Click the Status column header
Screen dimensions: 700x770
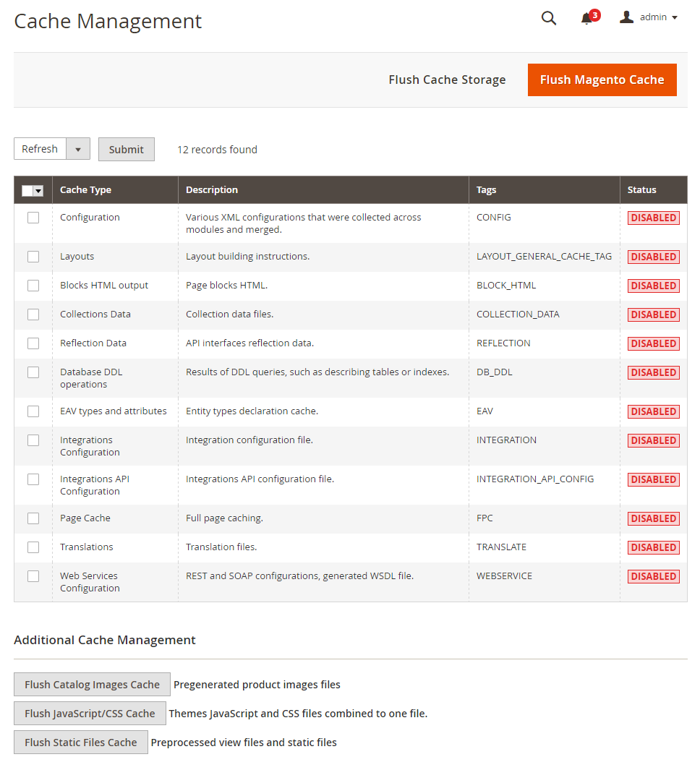641,190
